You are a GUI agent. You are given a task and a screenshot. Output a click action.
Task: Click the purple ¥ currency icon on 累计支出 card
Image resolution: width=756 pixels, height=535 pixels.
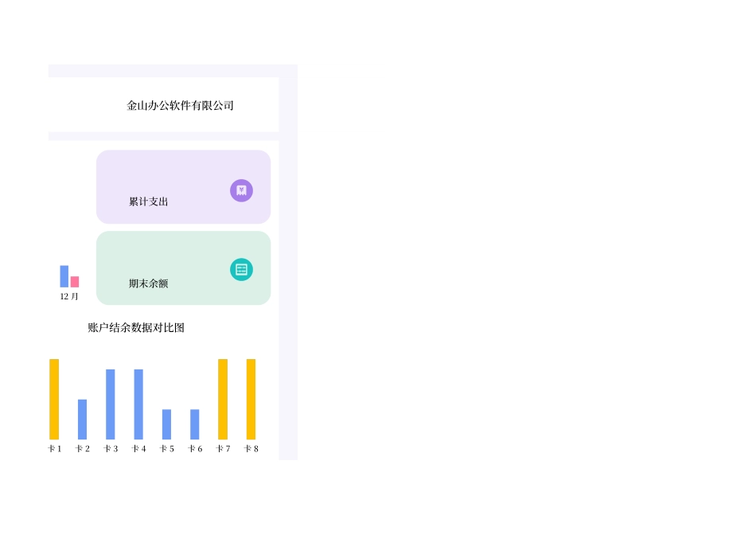(x=241, y=190)
